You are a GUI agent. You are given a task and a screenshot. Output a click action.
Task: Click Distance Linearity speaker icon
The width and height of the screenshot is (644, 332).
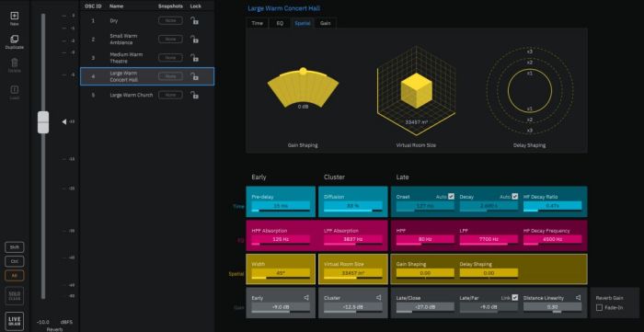coord(579,298)
